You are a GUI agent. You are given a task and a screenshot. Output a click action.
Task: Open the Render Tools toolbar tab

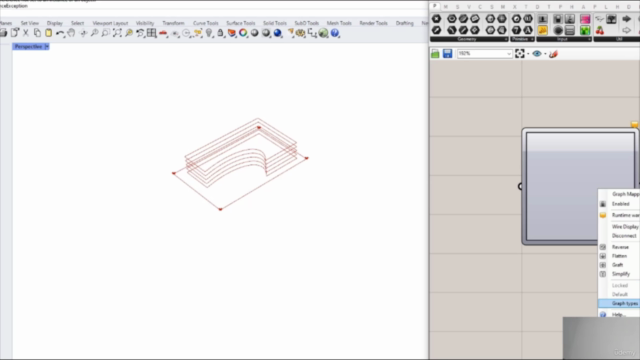click(373, 23)
